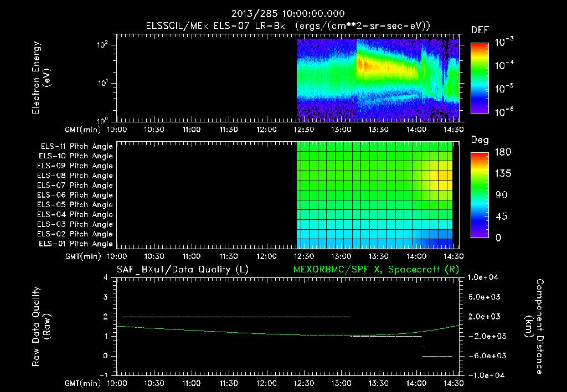Click the green spacecraft X position curve
Image resolution: width=567 pixels, height=392 pixels.
(288, 334)
